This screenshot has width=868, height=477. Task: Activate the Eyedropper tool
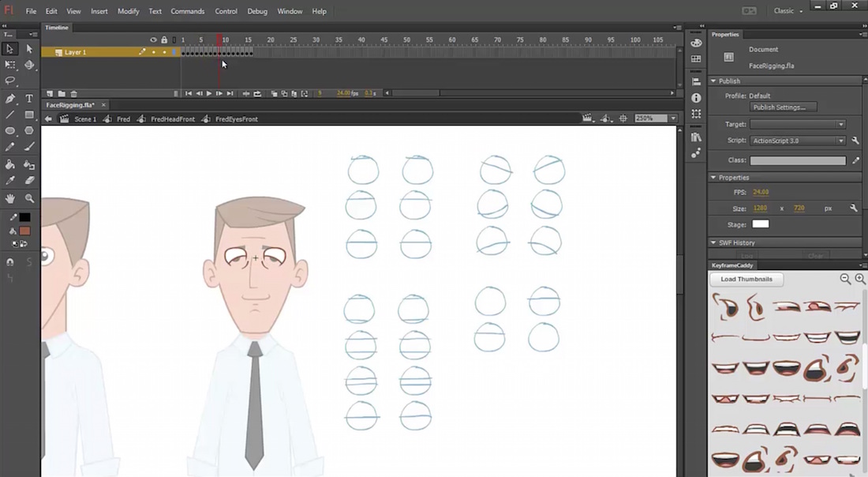tap(10, 181)
